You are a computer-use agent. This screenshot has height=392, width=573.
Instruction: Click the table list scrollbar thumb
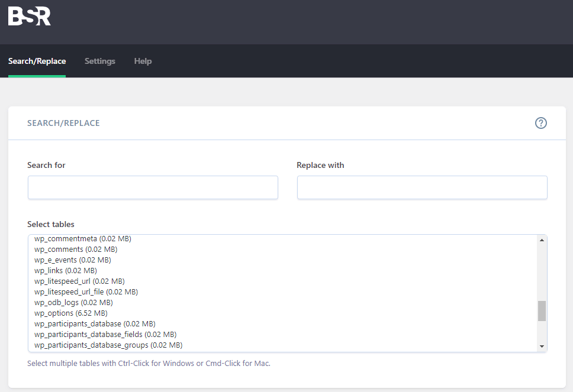(542, 311)
